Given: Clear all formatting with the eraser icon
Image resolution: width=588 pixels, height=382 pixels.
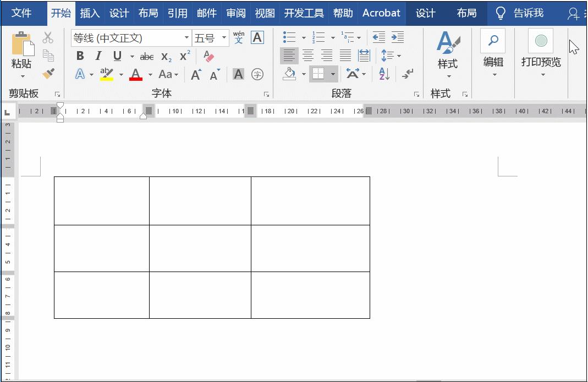Looking at the screenshot, I should click(208, 56).
